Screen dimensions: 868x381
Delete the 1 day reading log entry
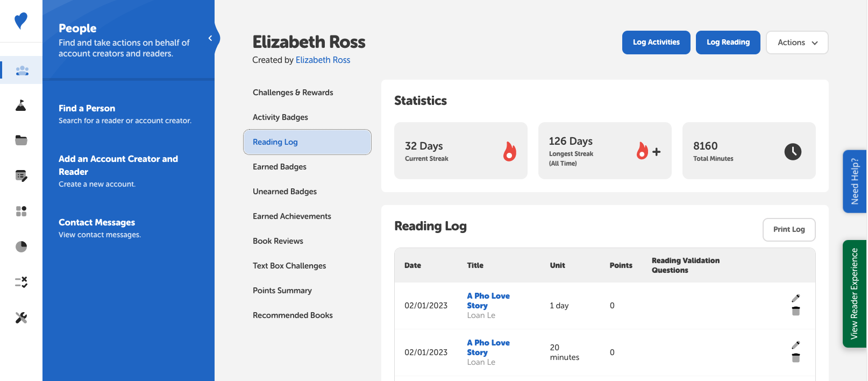click(x=796, y=311)
